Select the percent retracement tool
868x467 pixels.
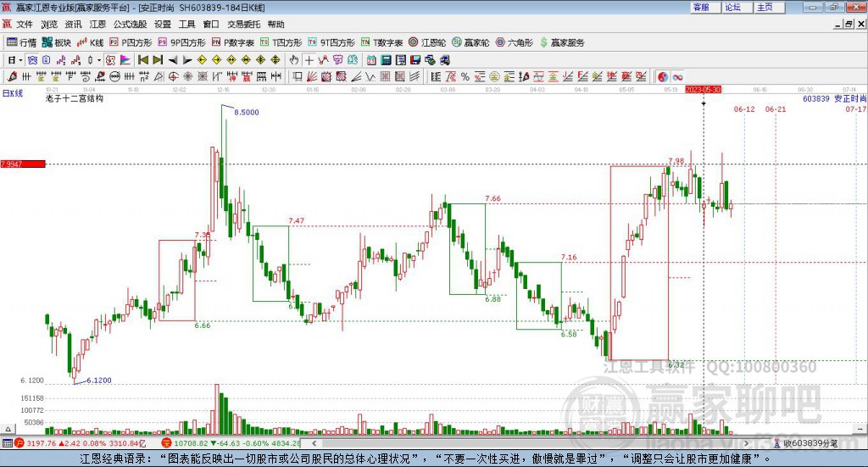(465, 77)
